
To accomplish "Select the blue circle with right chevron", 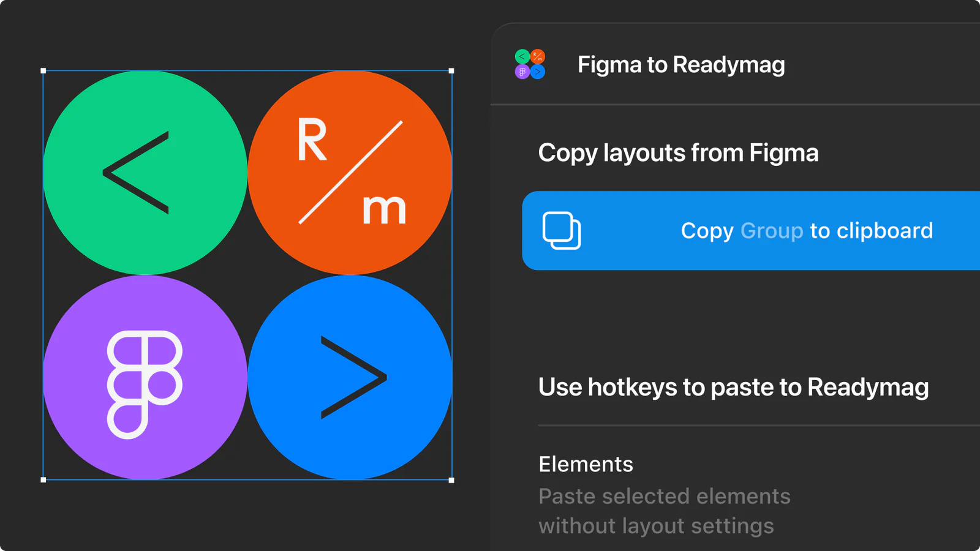I will pos(350,377).
